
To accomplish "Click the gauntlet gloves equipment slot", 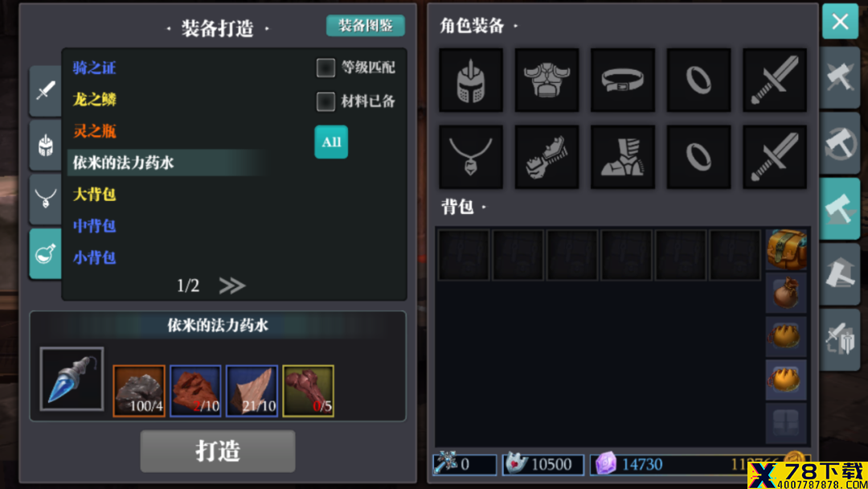I will pyautogui.click(x=547, y=157).
